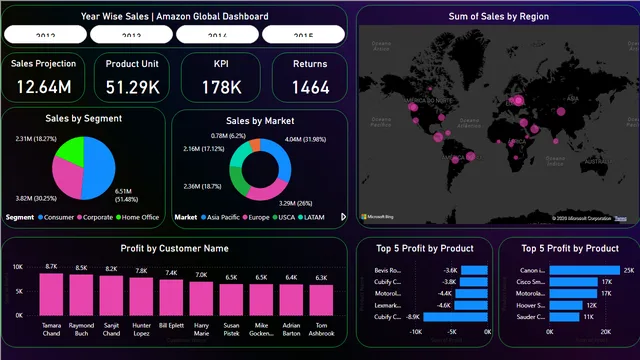Click the 'Sales by Segment' chart title
This screenshot has height=360, width=640.
coord(83,118)
